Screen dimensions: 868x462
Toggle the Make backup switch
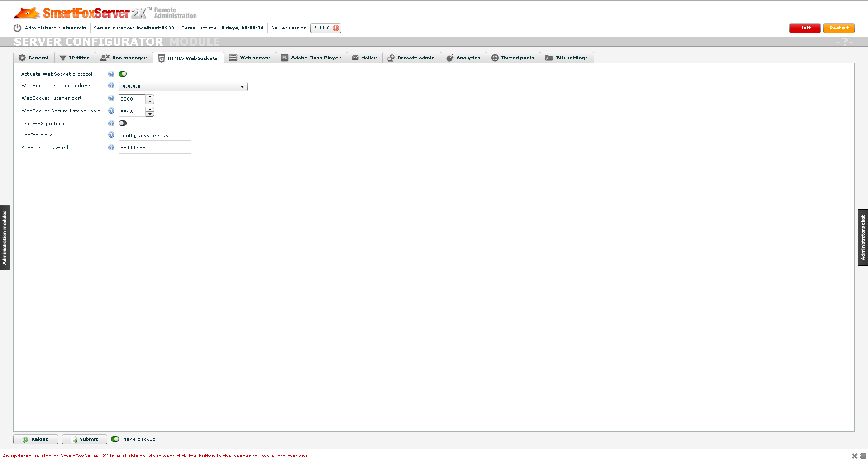pos(115,439)
